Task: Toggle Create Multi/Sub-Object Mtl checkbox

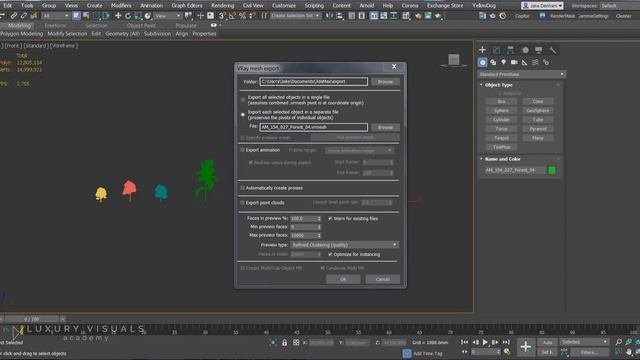Action: [x=242, y=268]
